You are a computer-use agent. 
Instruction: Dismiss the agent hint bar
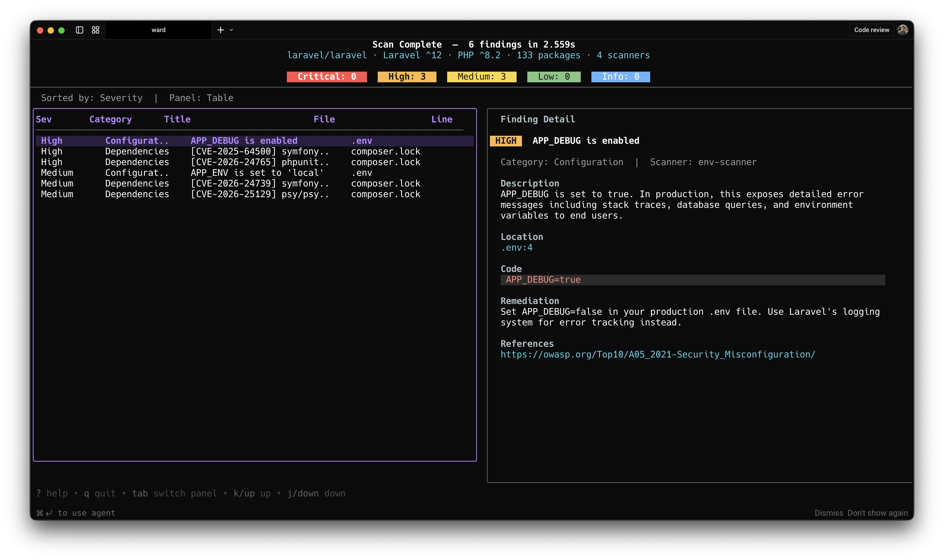(829, 513)
